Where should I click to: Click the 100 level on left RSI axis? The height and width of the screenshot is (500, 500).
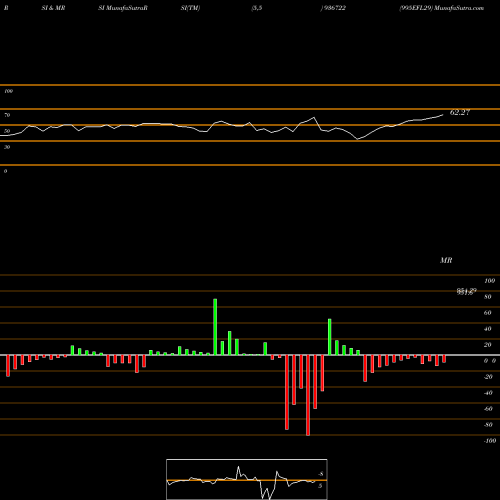click(8, 91)
